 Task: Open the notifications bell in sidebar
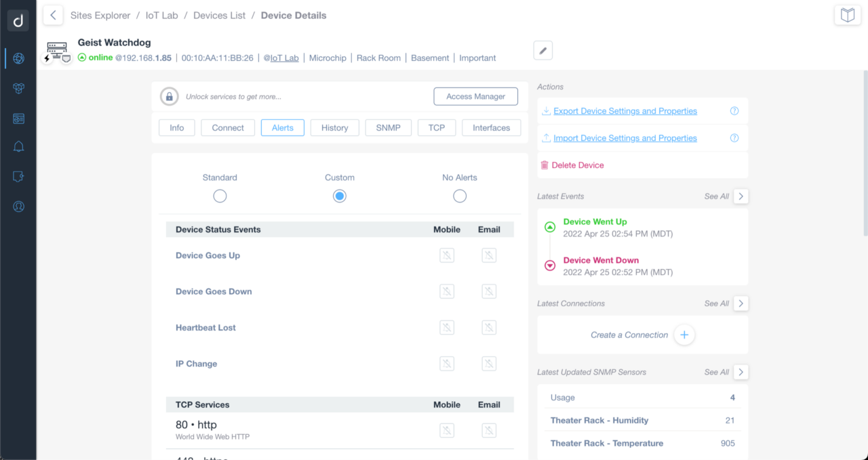(18, 147)
